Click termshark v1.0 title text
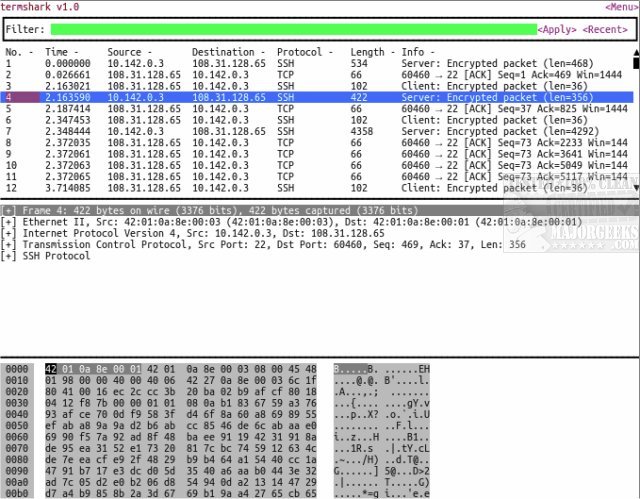The image size is (640, 499). tap(40, 7)
